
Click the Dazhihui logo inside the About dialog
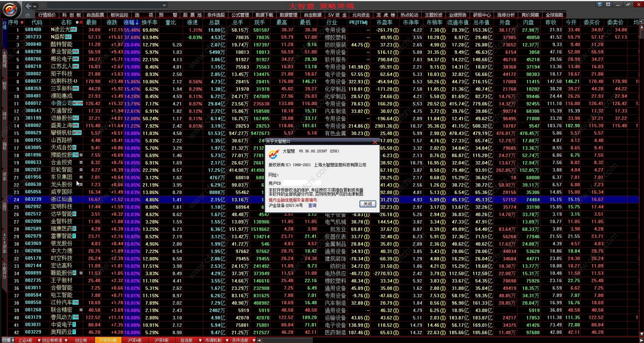coord(274,154)
